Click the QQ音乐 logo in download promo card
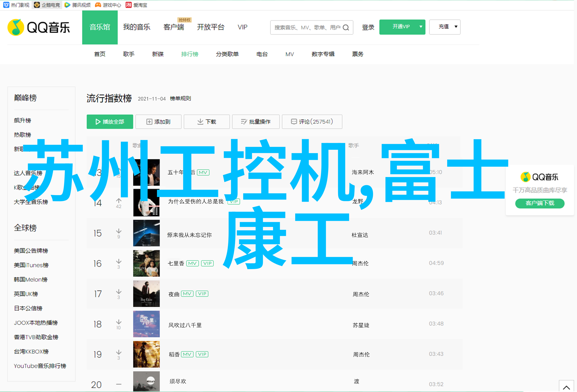 pos(539,177)
